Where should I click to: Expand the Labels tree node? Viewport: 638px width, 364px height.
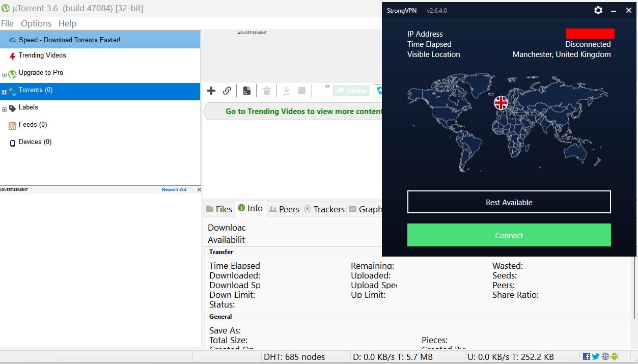point(4,109)
